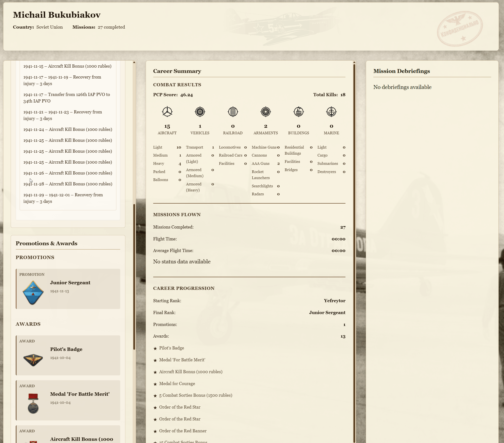Click the Michail Bukubiakov pilot name title
This screenshot has height=443, width=504.
coord(57,15)
